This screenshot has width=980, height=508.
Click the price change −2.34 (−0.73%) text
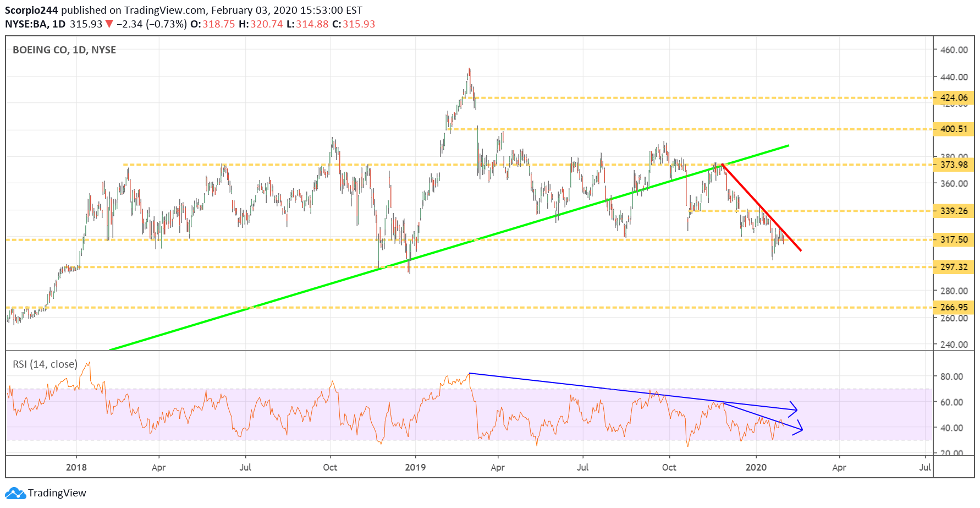(x=151, y=24)
